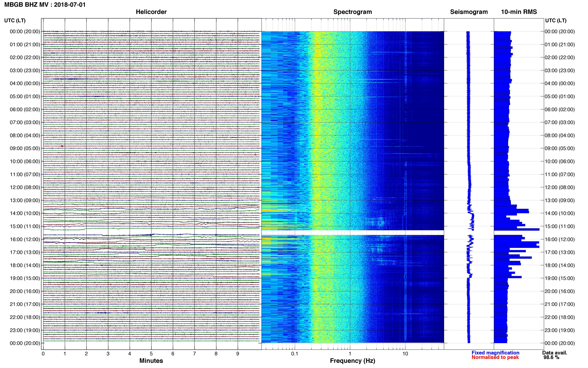
Task: Click '05:00 (01:00)' on the Helicorder time axis
Action: pos(25,96)
